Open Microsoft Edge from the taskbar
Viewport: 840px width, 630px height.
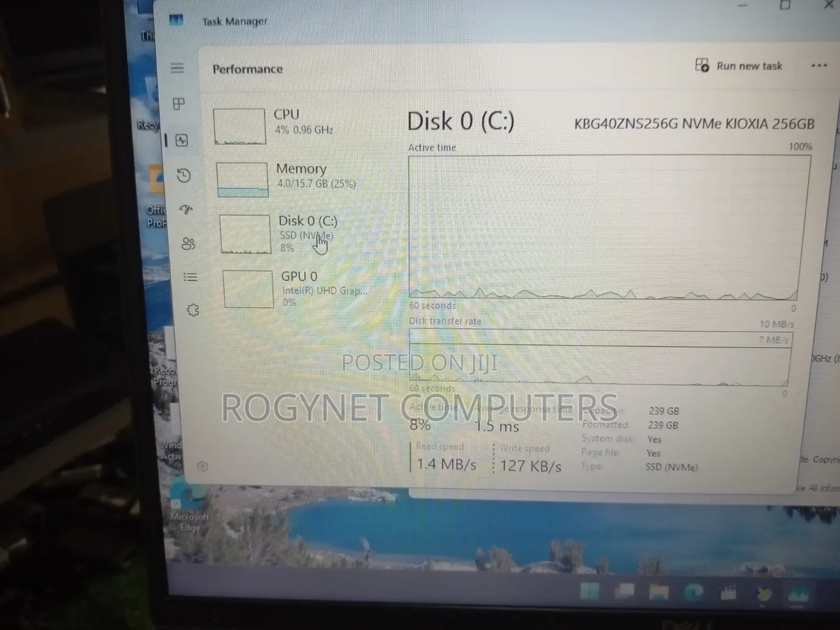(693, 593)
